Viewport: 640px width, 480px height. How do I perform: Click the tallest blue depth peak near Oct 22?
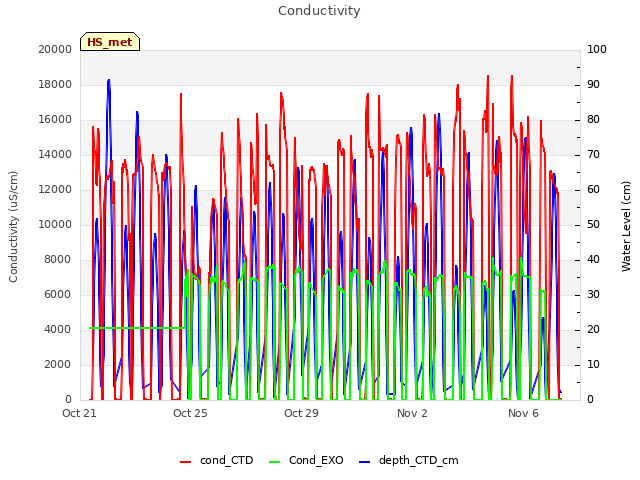109,82
